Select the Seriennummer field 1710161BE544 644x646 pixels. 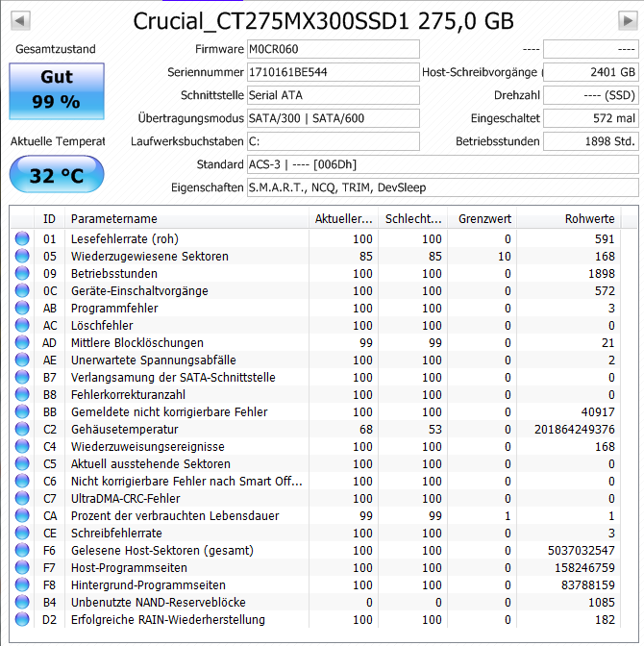pos(333,72)
